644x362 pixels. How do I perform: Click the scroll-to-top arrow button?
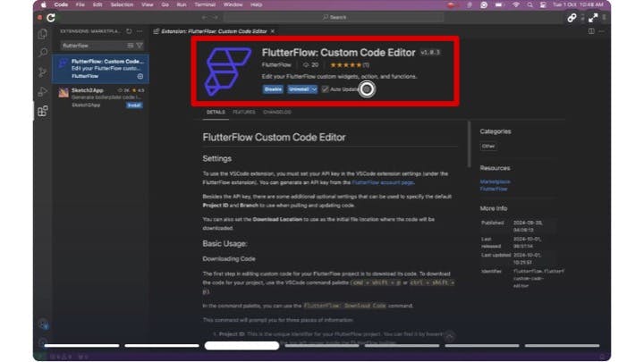tap(449, 337)
